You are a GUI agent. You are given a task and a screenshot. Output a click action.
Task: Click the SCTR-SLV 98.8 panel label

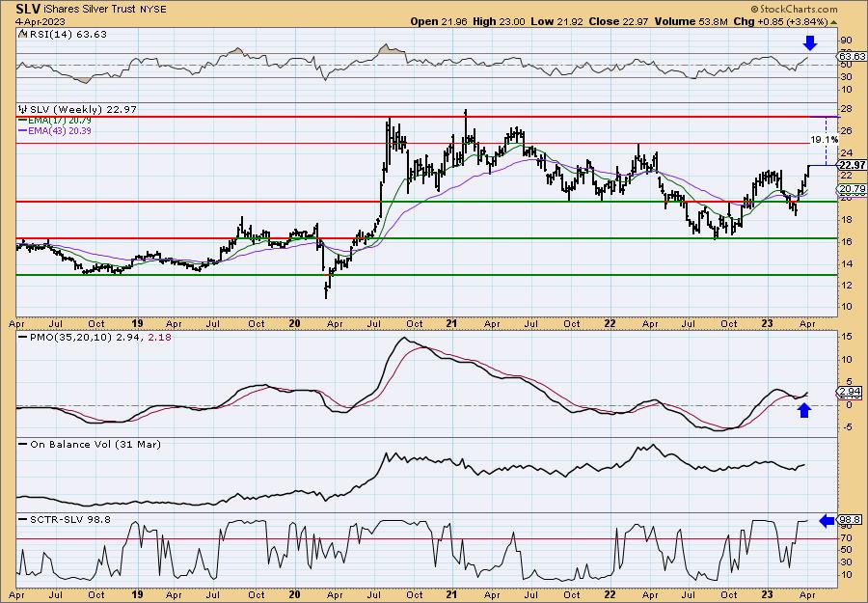click(x=70, y=519)
